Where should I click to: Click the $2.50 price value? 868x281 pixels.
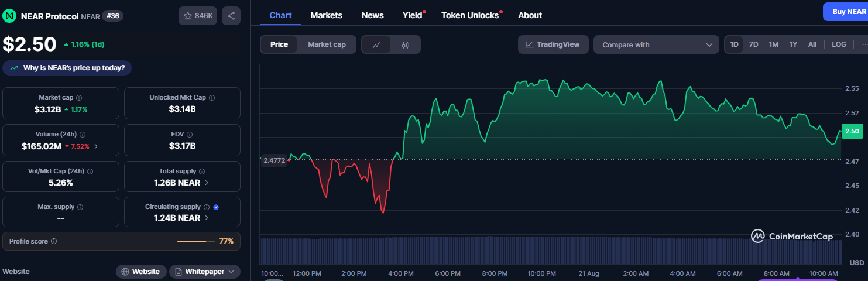tap(29, 44)
